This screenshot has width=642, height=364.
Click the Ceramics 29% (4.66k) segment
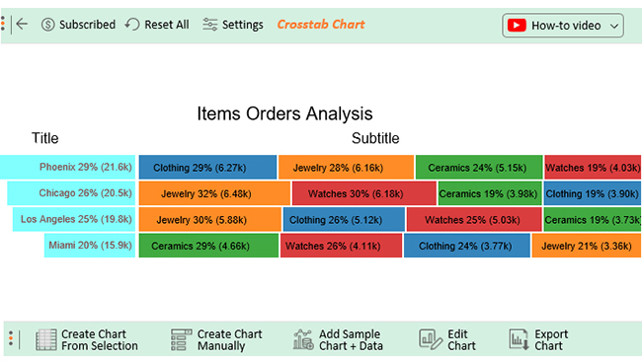click(208, 246)
